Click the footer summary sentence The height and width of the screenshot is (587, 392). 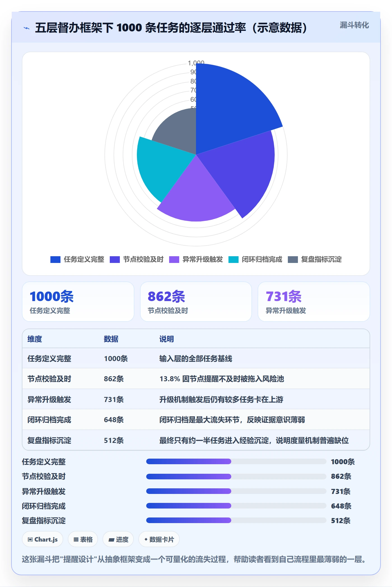(194, 559)
